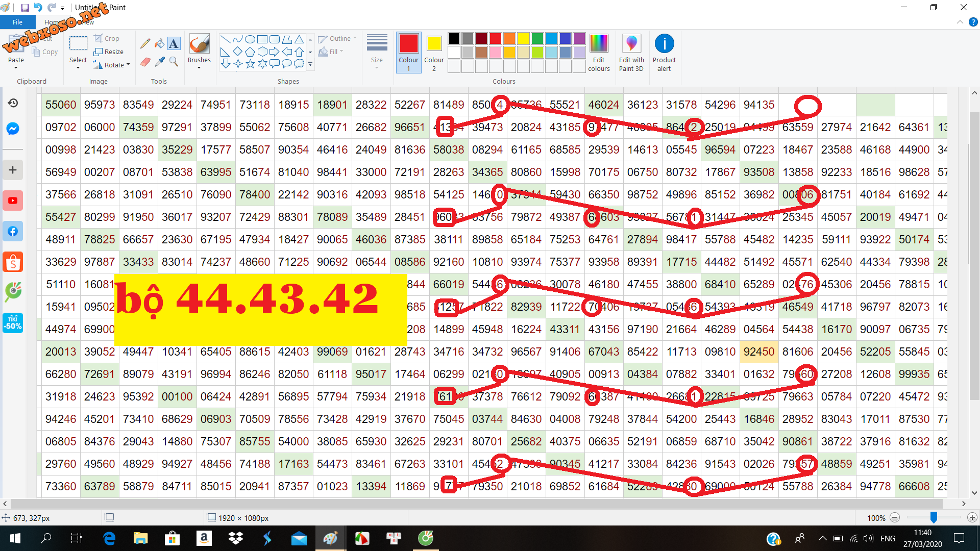Choose the Five-point star shape
The image size is (980, 551).
pos(250,64)
